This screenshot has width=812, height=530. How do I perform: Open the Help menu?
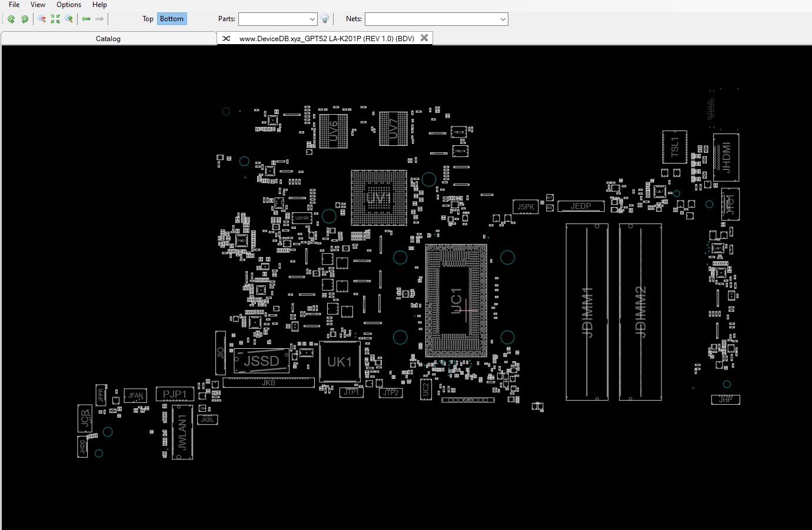(x=99, y=5)
